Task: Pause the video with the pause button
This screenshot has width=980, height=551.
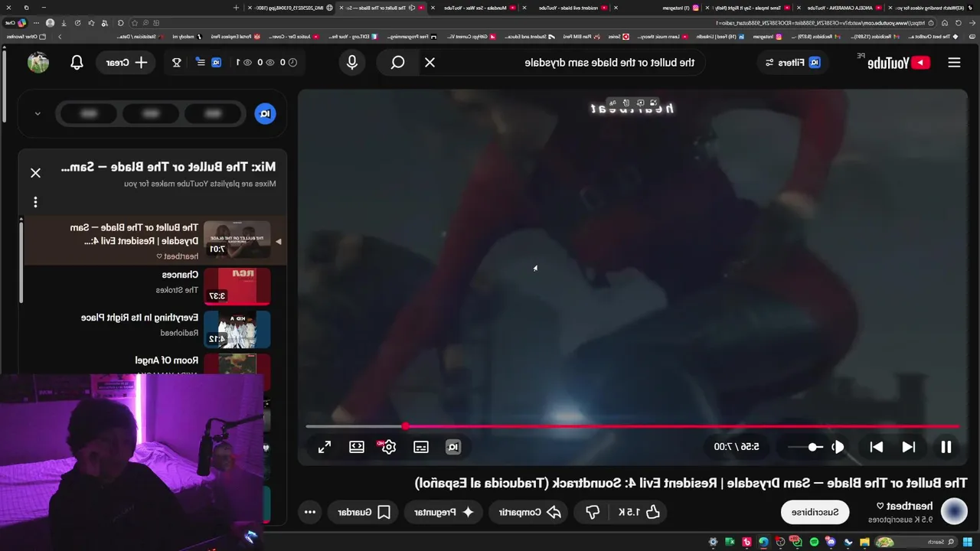Action: pyautogui.click(x=946, y=447)
